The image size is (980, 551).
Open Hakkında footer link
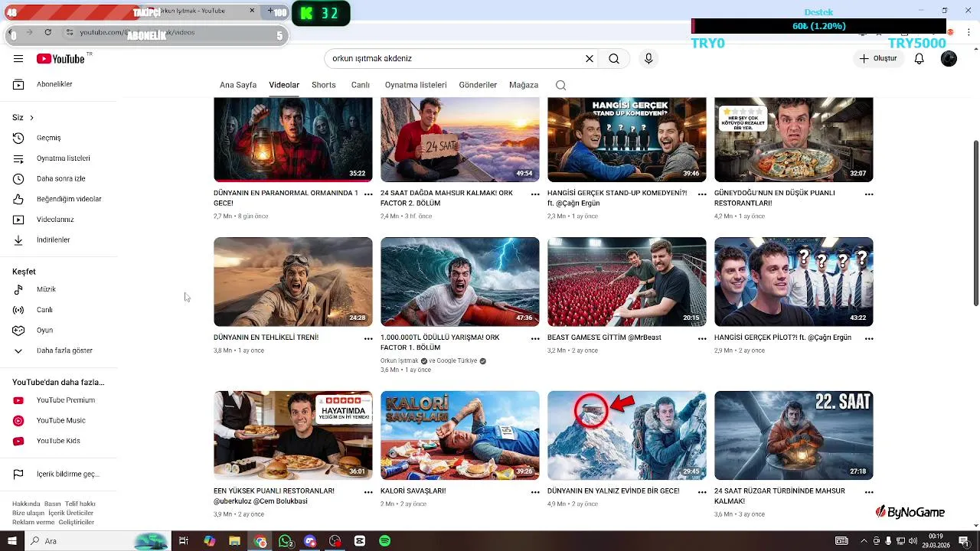point(26,504)
